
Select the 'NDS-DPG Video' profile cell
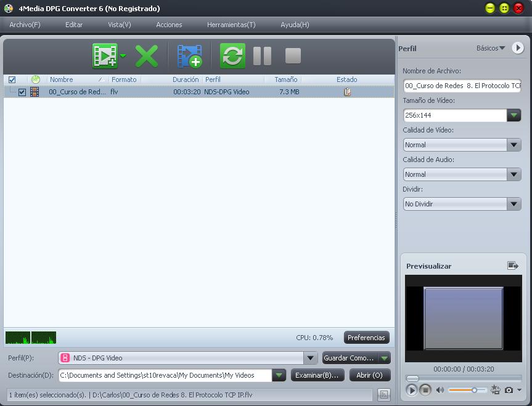tap(227, 92)
